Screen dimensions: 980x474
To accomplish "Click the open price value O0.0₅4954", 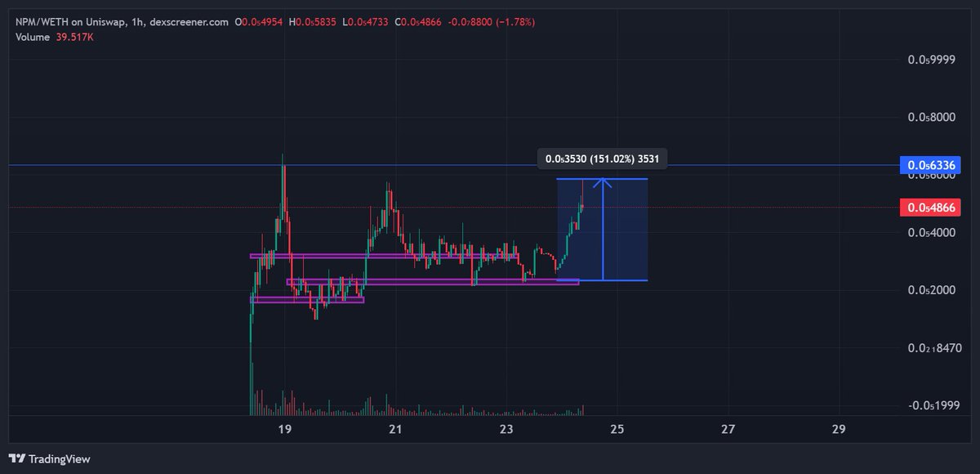I will [x=259, y=22].
